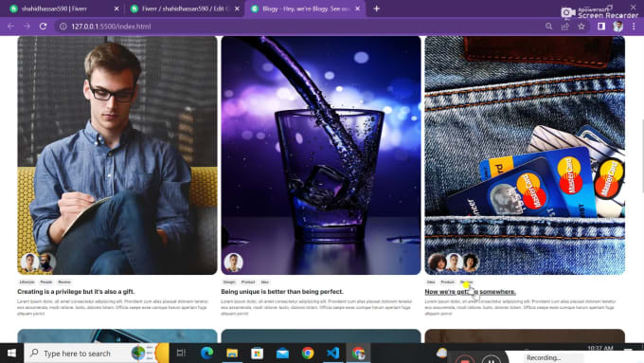This screenshot has width=644, height=363.
Task: Open the Chrome profile avatar
Action: point(617,27)
